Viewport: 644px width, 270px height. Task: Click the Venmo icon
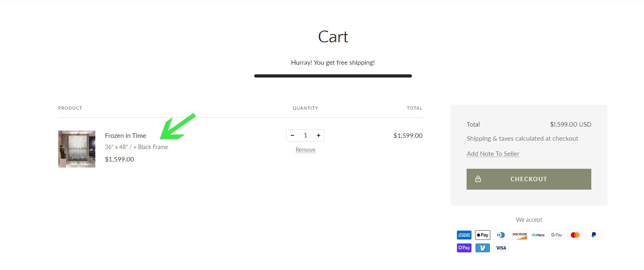[482, 248]
